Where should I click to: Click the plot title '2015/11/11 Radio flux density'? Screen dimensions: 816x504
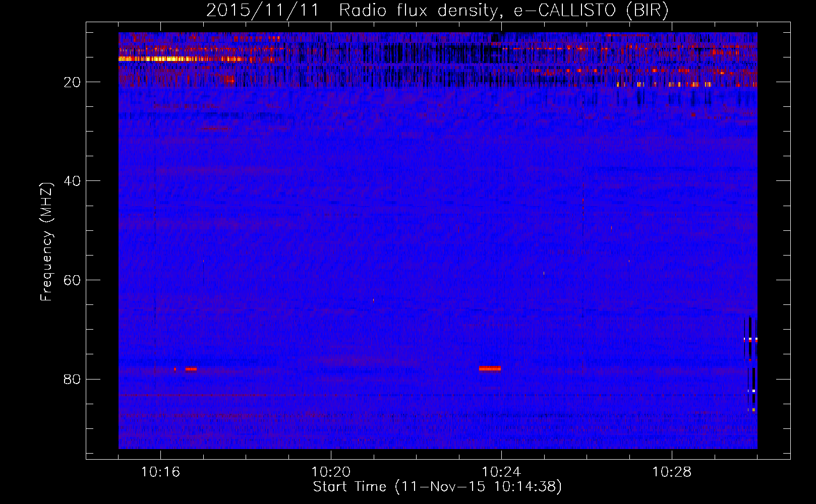click(352, 10)
